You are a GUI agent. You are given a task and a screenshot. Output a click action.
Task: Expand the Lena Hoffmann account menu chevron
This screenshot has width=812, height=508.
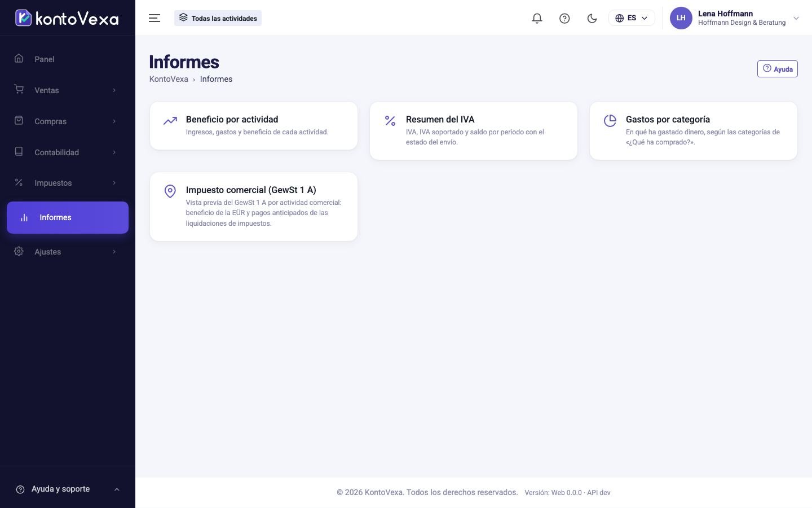pos(796,18)
